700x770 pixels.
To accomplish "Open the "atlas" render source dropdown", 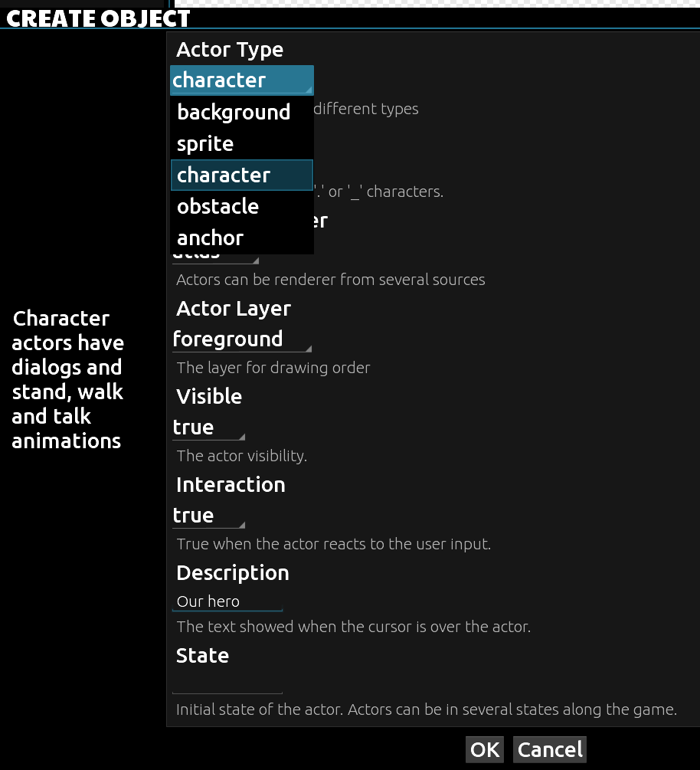I will point(215,253).
